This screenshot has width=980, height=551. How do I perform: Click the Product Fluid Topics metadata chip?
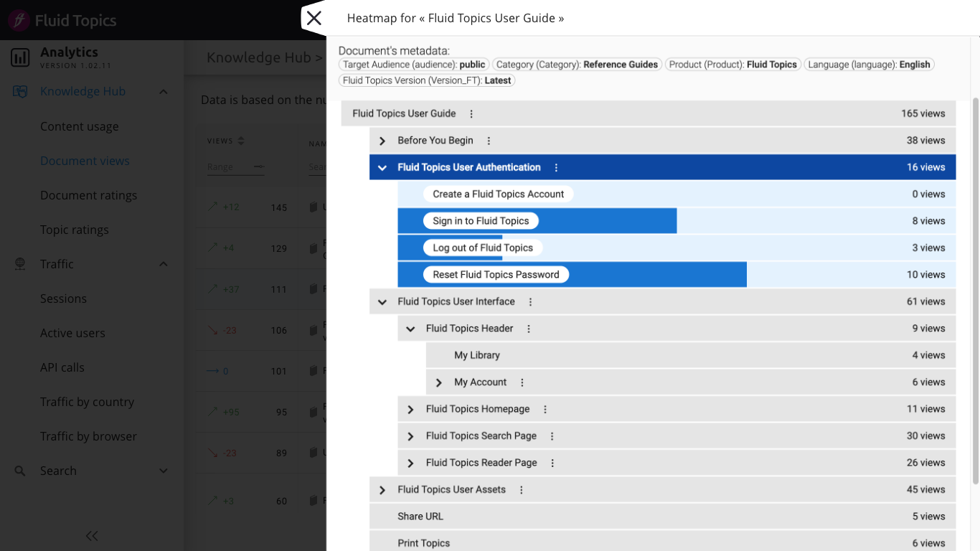coord(732,65)
